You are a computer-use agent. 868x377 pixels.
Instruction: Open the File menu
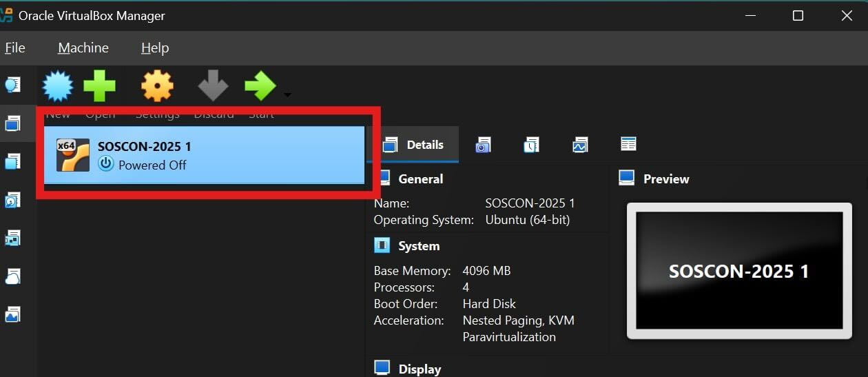coord(14,48)
